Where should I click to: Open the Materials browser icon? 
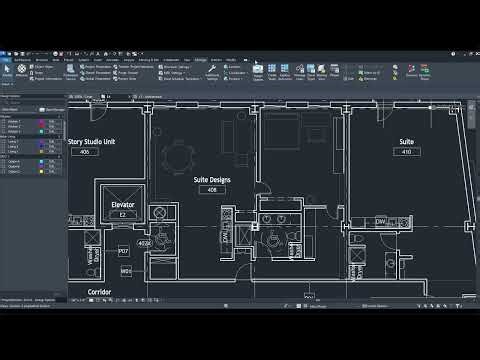pyautogui.click(x=22, y=71)
